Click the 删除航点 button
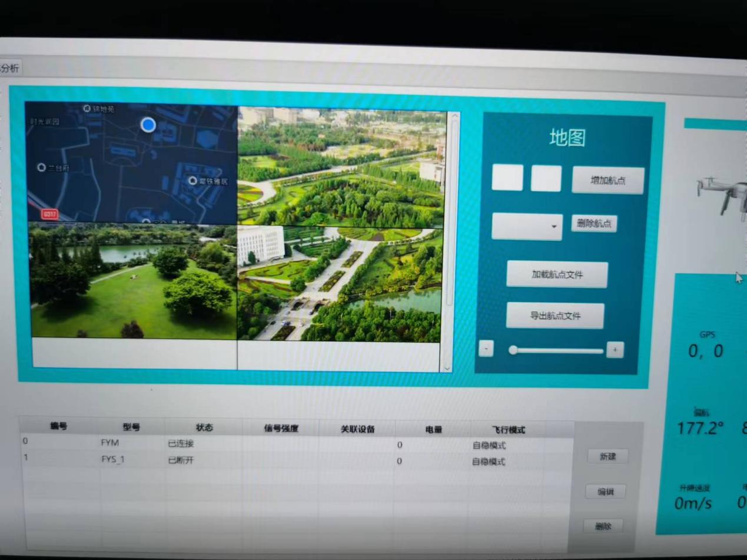 594,224
